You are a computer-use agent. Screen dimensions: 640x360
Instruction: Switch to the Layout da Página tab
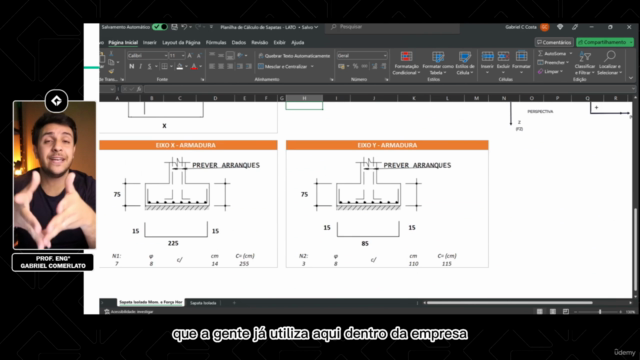click(181, 42)
